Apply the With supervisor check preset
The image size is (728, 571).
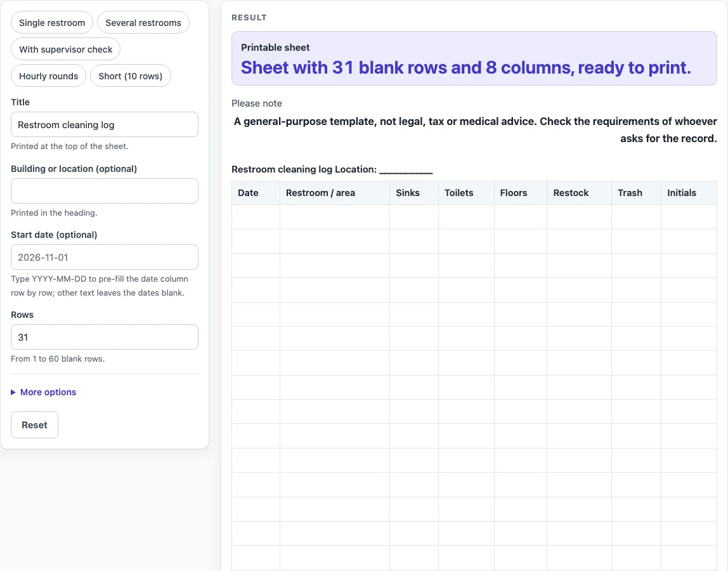[x=65, y=49]
